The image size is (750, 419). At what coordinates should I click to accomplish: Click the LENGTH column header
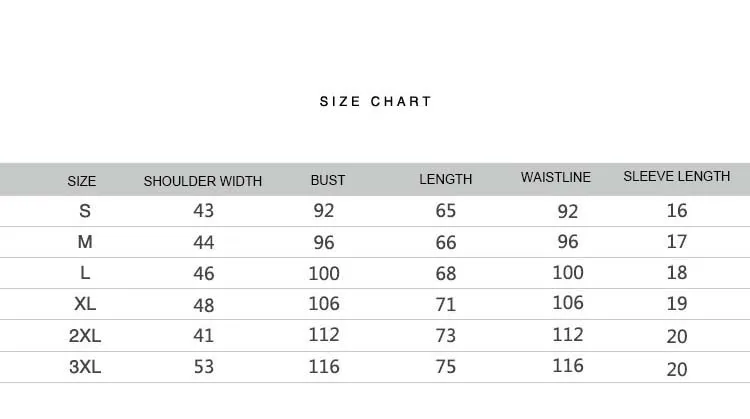pos(446,179)
